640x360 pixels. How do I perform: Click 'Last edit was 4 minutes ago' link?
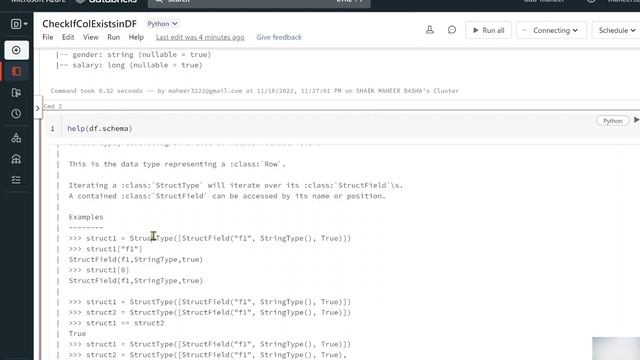(x=200, y=37)
